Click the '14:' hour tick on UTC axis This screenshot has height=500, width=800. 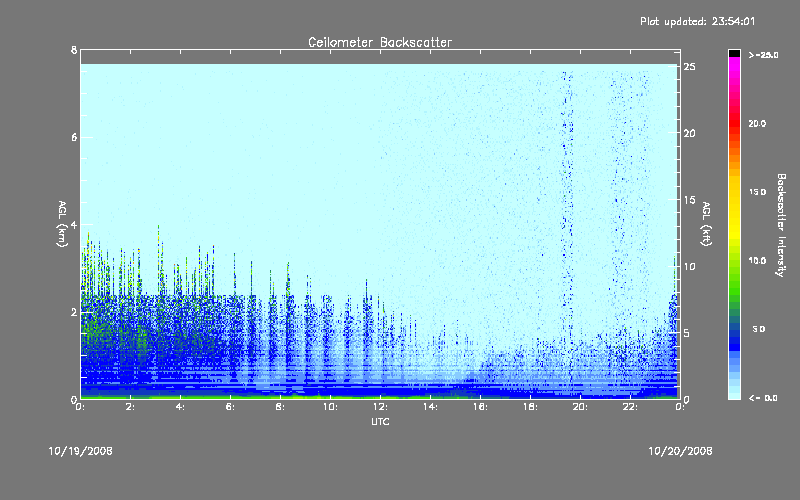point(430,407)
